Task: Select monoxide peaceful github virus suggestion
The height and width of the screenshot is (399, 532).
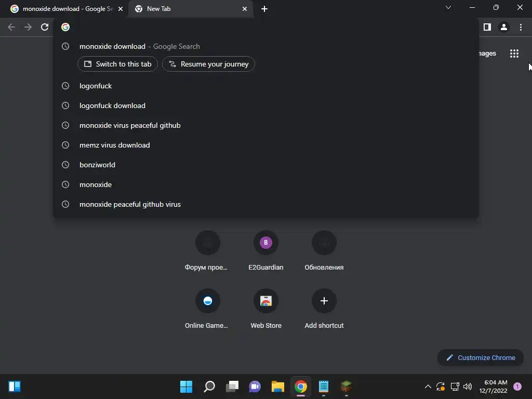Action: click(265, 204)
